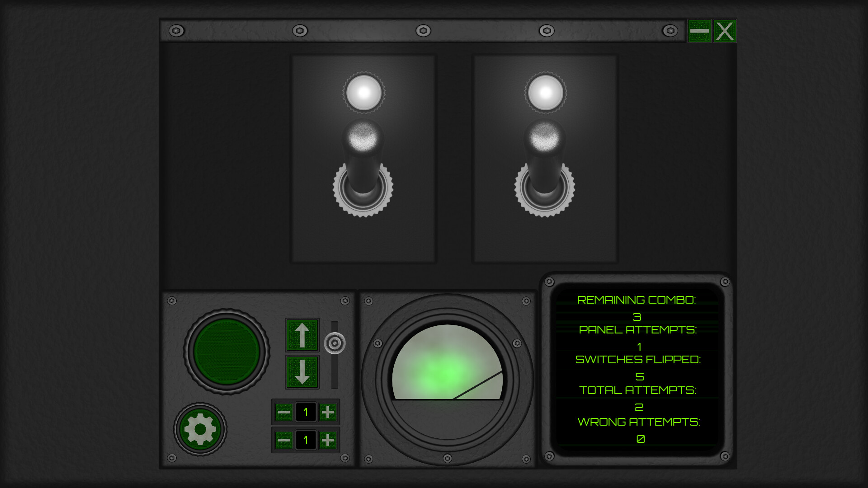Click the upper counter number field
Viewport: 868px width, 488px height.
point(306,412)
